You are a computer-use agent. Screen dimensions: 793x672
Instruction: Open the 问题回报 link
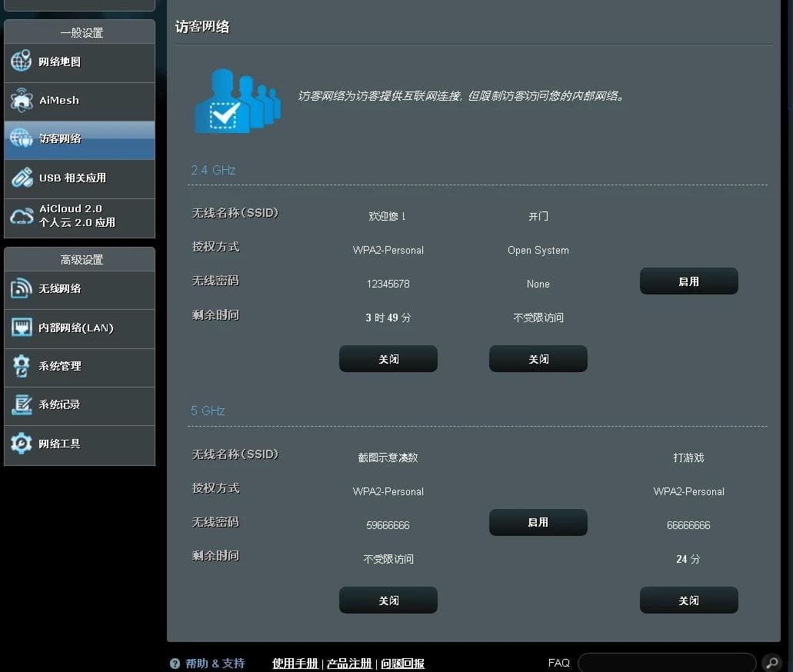402,664
